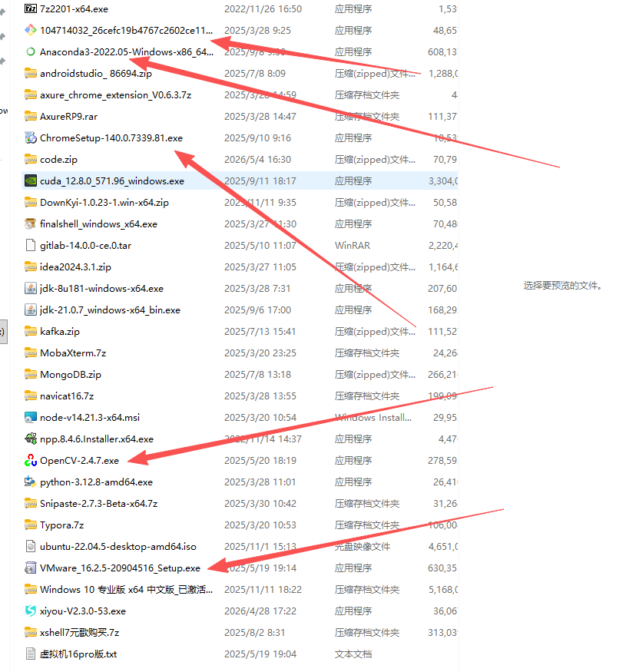Select file name idea2024.3.1.zip
The width and height of the screenshot is (639, 672).
[75, 267]
